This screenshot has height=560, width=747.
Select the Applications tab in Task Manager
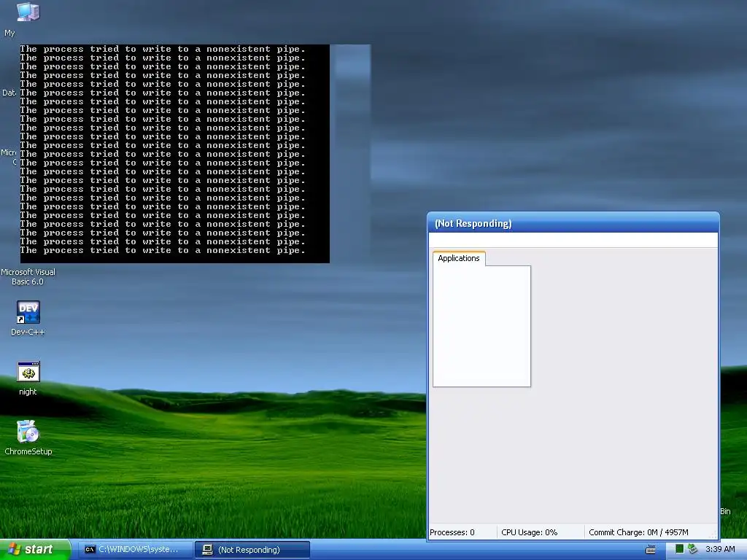coord(459,258)
